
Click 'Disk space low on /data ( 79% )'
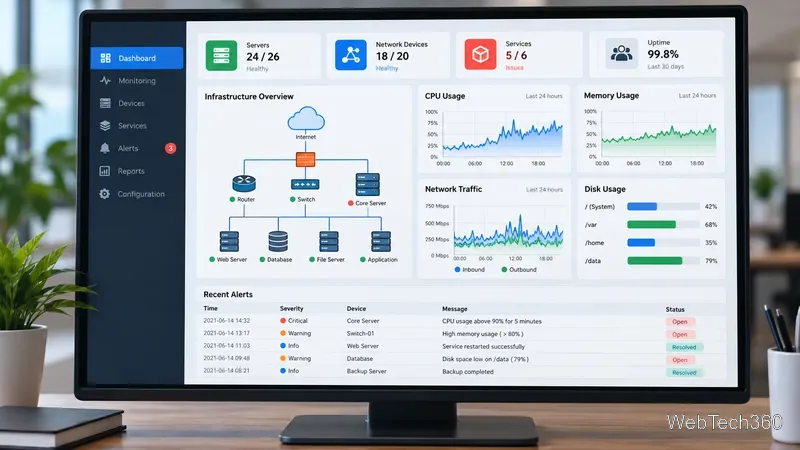(485, 359)
